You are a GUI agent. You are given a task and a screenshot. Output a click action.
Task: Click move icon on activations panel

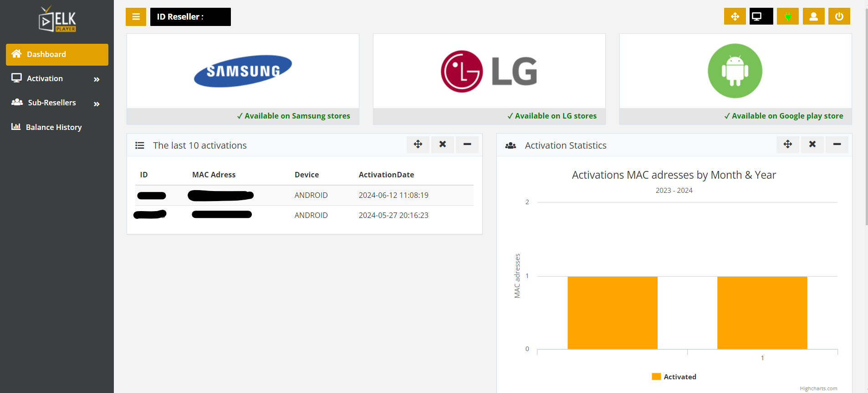click(x=418, y=145)
